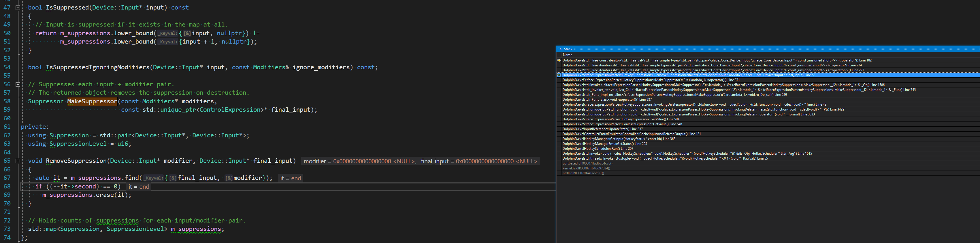This screenshot has width=980, height=243.
Task: Click the green active-frame arrow on the RemoveSuppression row
Action: point(559,75)
